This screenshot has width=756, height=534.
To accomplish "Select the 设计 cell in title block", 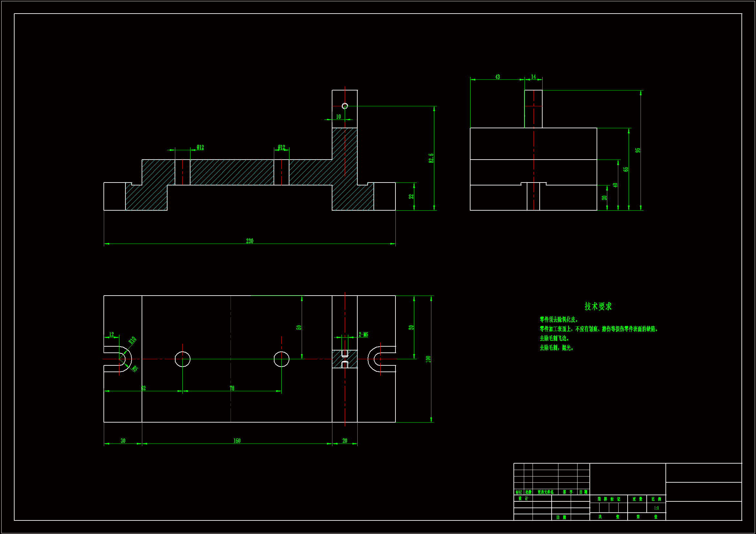I will tap(523, 498).
